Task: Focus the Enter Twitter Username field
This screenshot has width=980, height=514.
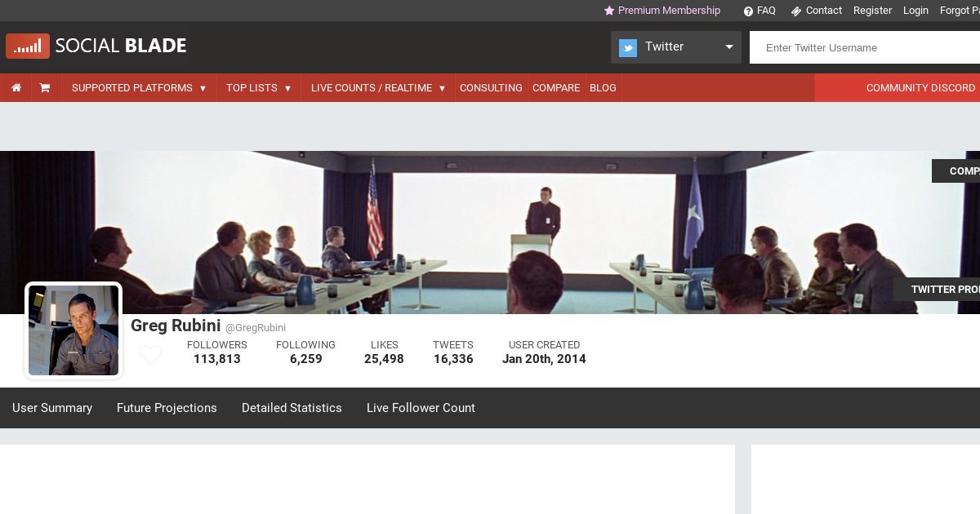Action: (x=865, y=47)
